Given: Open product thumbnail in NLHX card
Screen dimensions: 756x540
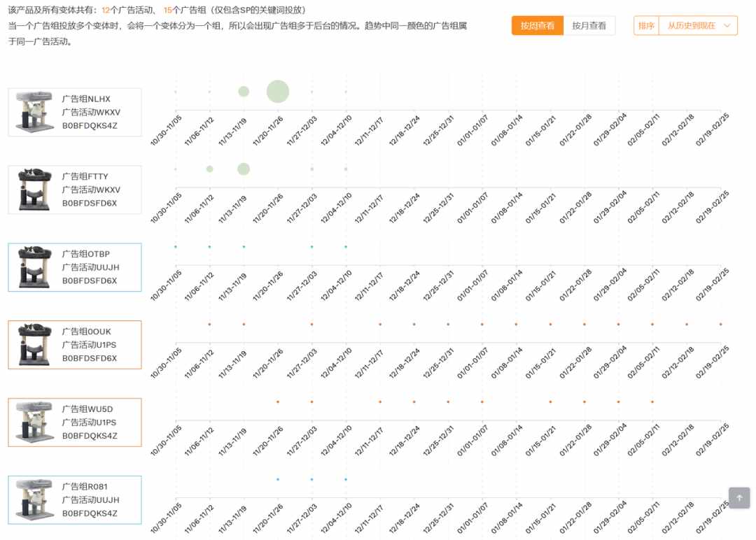Looking at the screenshot, I should pos(35,112).
